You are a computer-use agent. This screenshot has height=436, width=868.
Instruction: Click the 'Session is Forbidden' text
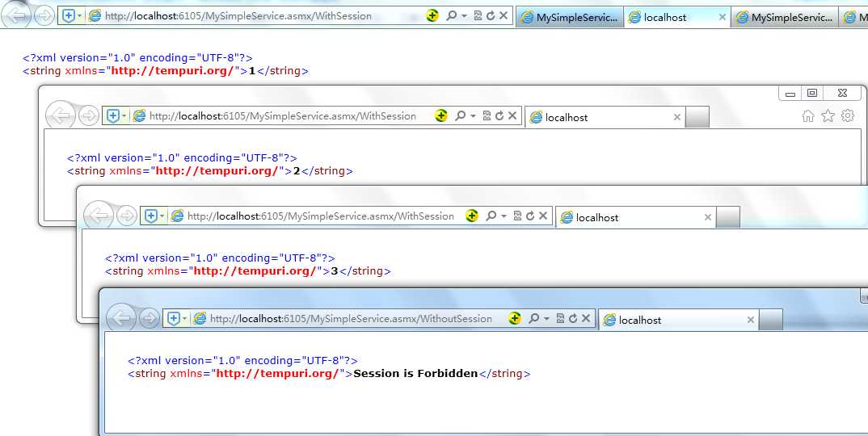415,374
